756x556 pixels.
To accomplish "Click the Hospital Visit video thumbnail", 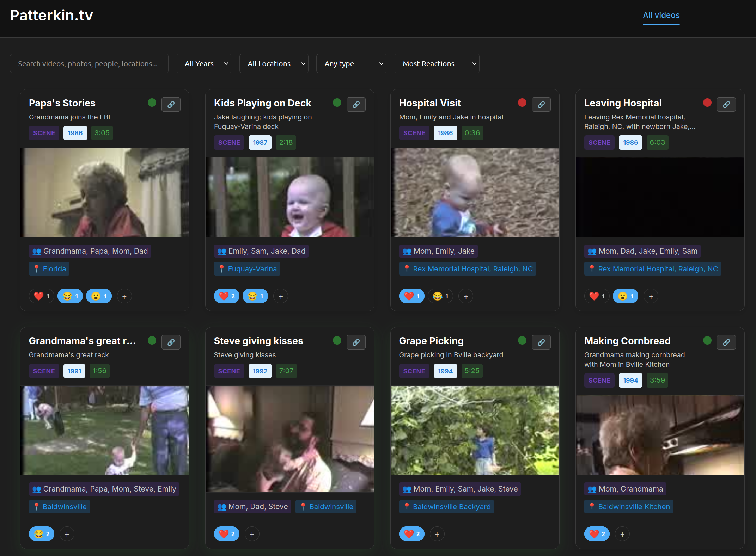I will 475,193.
